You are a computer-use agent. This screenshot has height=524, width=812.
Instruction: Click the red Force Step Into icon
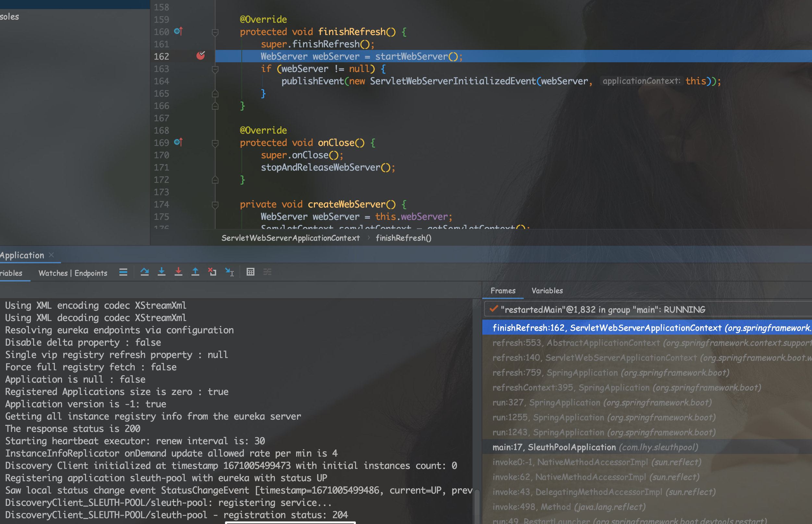click(x=179, y=272)
